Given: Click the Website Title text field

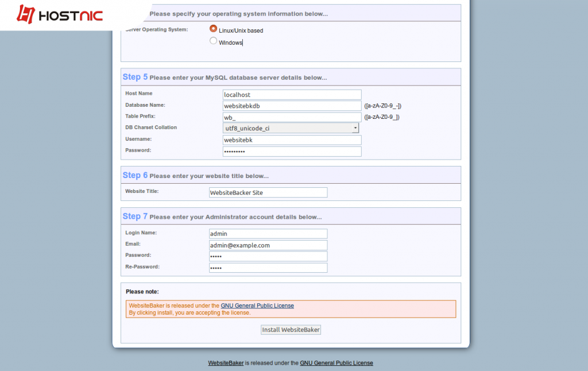Looking at the screenshot, I should 268,192.
